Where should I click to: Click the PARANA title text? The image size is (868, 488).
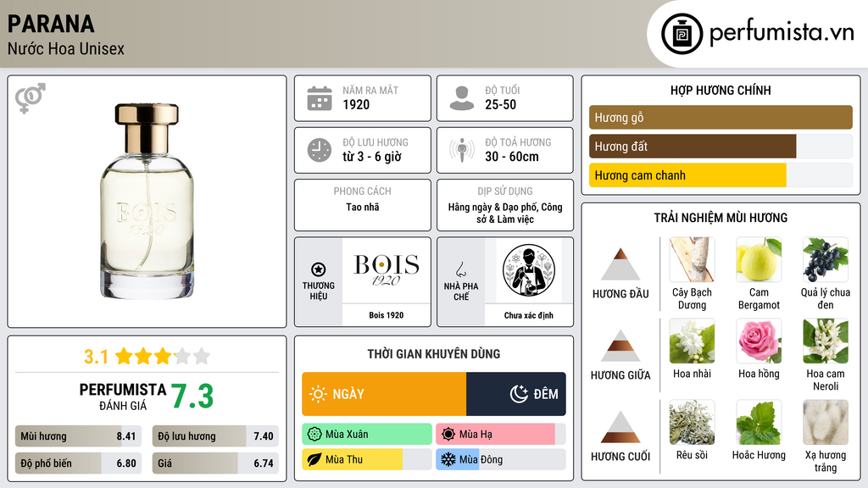pyautogui.click(x=51, y=24)
